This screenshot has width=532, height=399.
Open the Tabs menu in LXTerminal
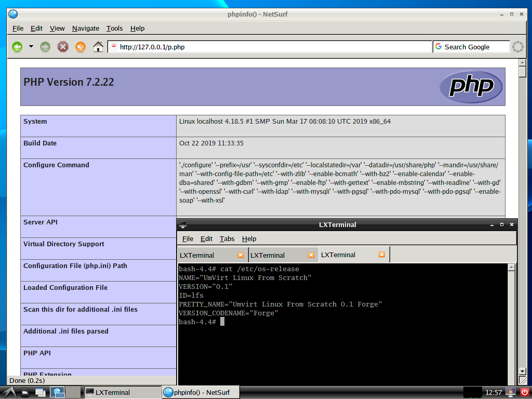[227, 238]
